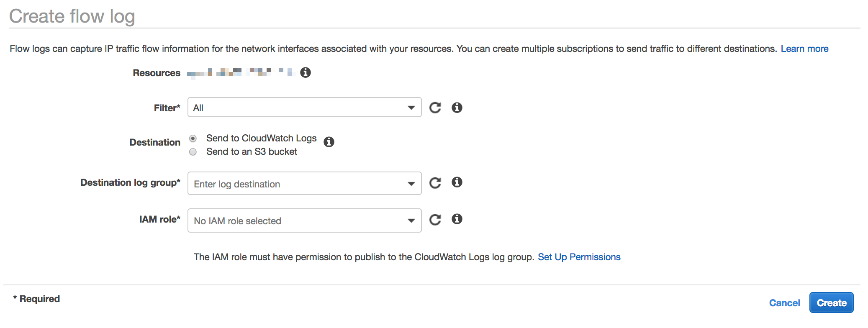Screen dimensions: 868x328
Task: Select Send to CloudWatch Logs radio button
Action: 193,138
